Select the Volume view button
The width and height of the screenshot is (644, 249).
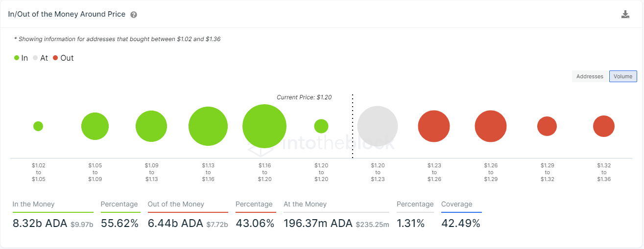pos(623,76)
